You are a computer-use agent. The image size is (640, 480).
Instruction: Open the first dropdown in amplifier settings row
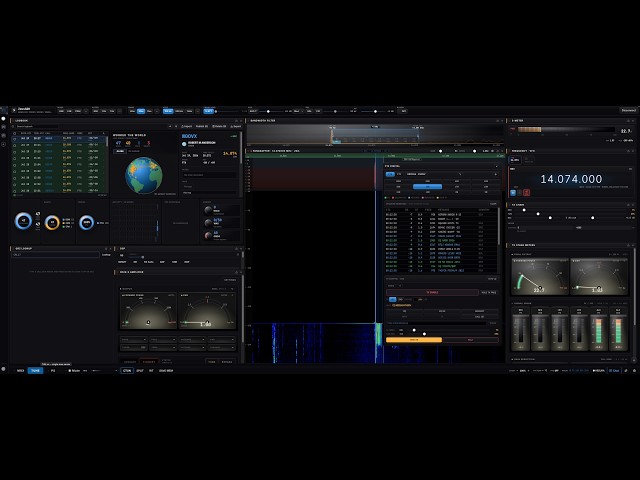coord(133,340)
